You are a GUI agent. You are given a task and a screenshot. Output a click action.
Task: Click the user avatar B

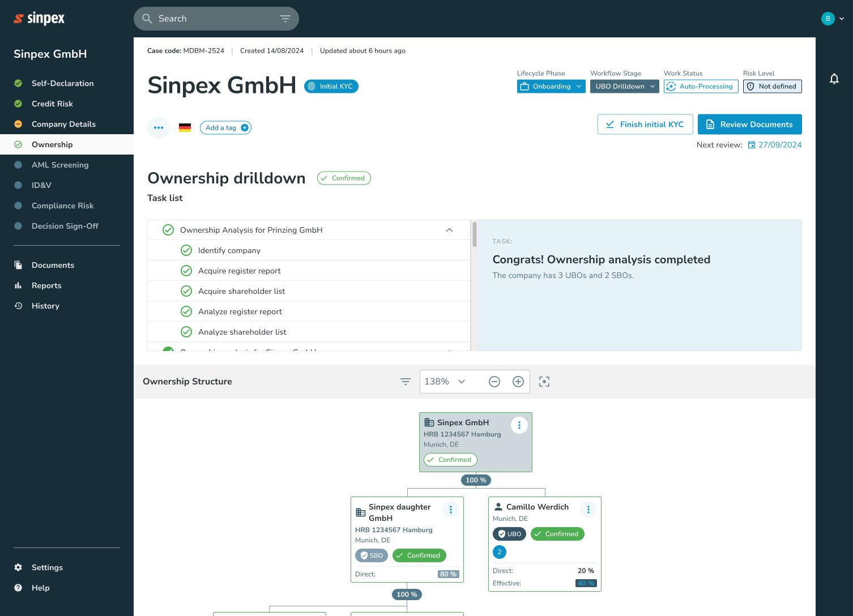pyautogui.click(x=828, y=19)
